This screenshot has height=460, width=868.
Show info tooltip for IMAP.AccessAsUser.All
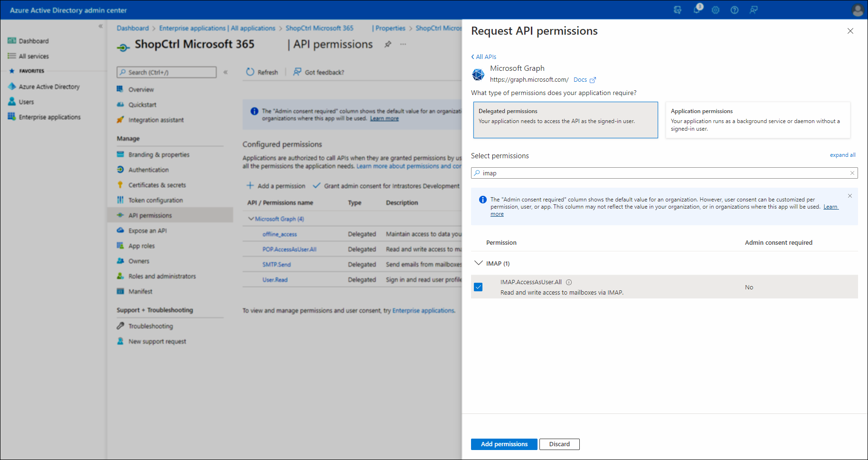pyautogui.click(x=569, y=282)
